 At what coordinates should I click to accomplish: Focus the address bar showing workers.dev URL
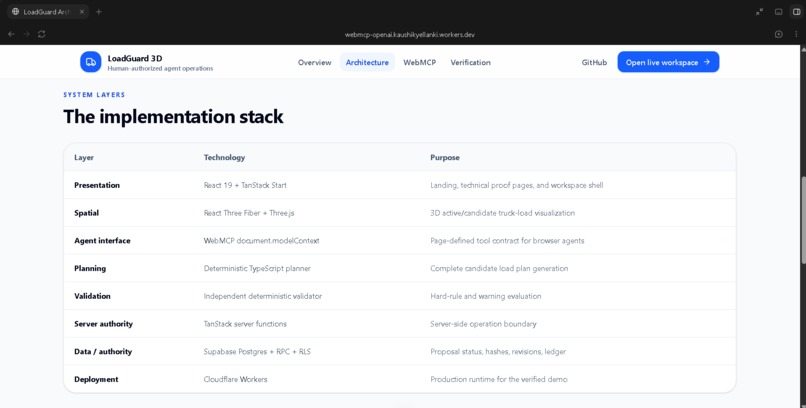click(410, 35)
